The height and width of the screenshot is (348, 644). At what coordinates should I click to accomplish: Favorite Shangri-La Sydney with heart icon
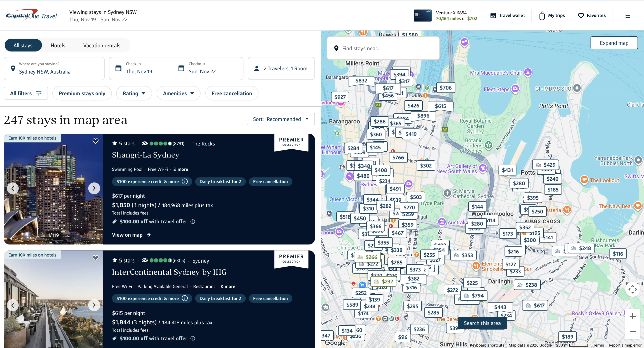tap(95, 141)
